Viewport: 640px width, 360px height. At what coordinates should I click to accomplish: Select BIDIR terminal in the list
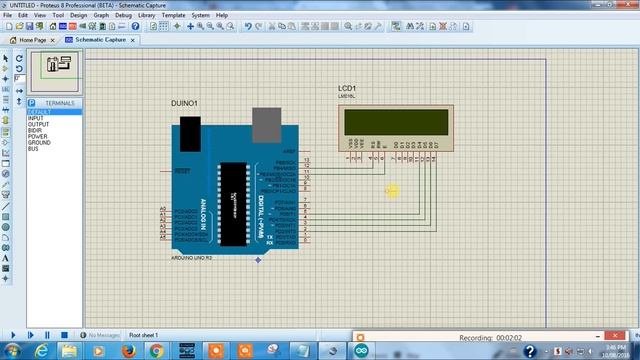pyautogui.click(x=54, y=130)
